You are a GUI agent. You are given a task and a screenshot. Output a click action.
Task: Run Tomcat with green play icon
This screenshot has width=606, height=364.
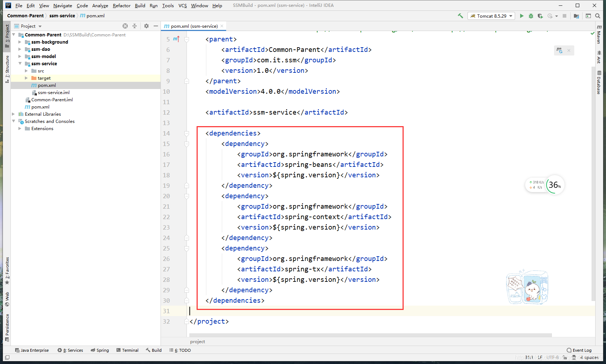click(522, 16)
